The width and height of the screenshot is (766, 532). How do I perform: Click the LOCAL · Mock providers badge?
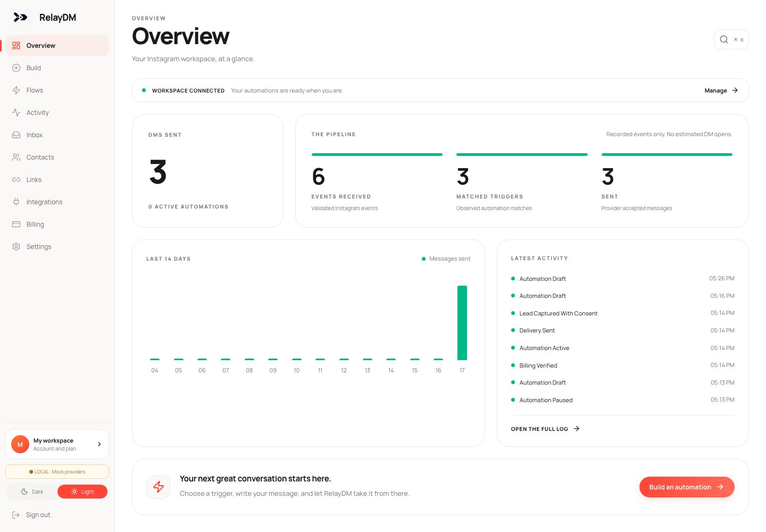click(x=57, y=472)
